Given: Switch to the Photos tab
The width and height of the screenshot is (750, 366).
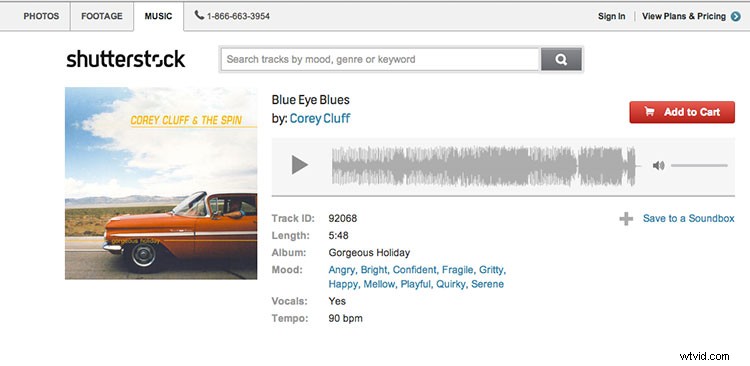Looking at the screenshot, I should [x=41, y=16].
